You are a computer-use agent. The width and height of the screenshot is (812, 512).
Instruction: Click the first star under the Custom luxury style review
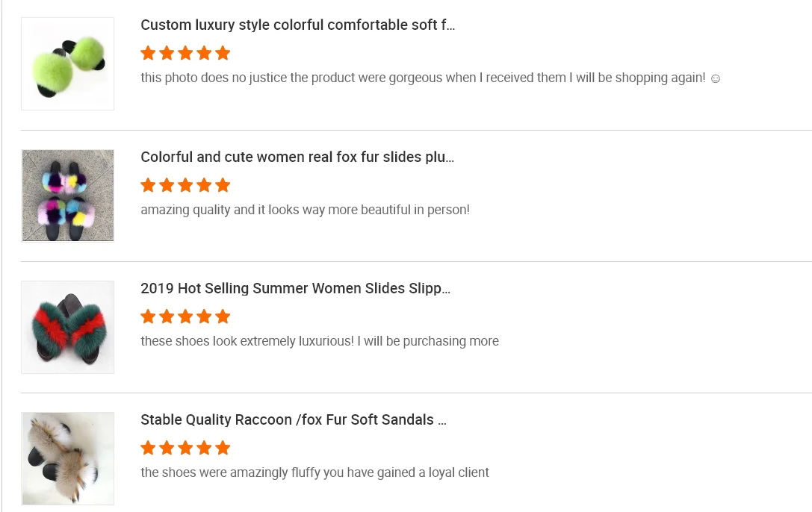click(148, 54)
